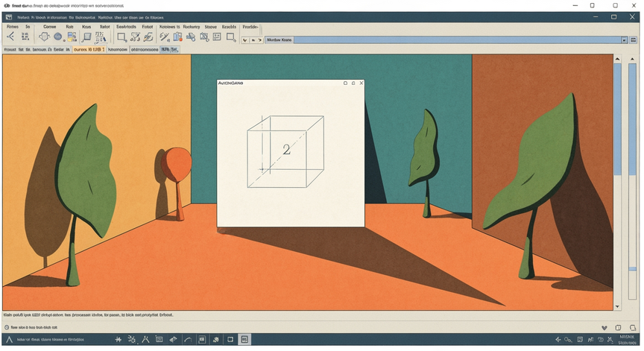The width and height of the screenshot is (644, 351).
Task: Click the small window icon in bottom bar
Action: tap(159, 340)
